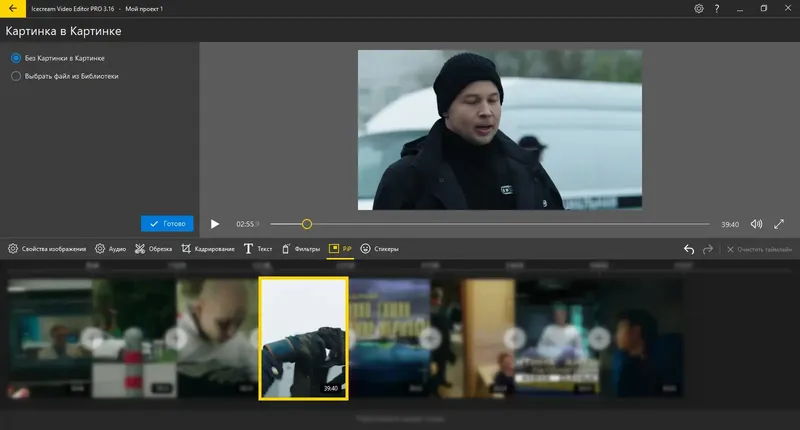
Task: Select 'Без Картинки в Картинке' radio option
Action: [16, 58]
